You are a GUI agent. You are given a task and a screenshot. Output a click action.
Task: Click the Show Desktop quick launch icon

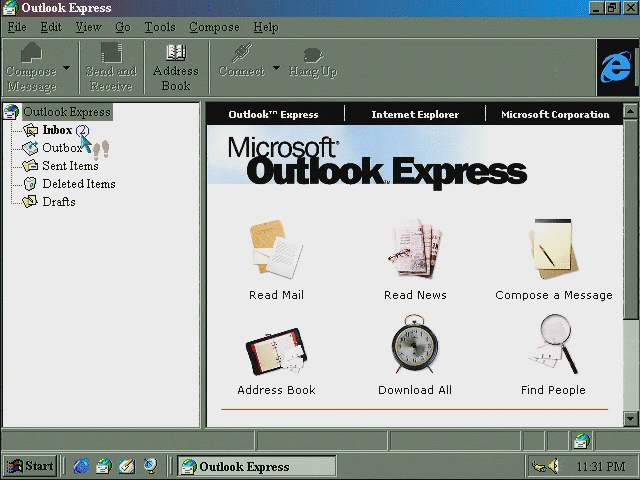pyautogui.click(x=127, y=466)
